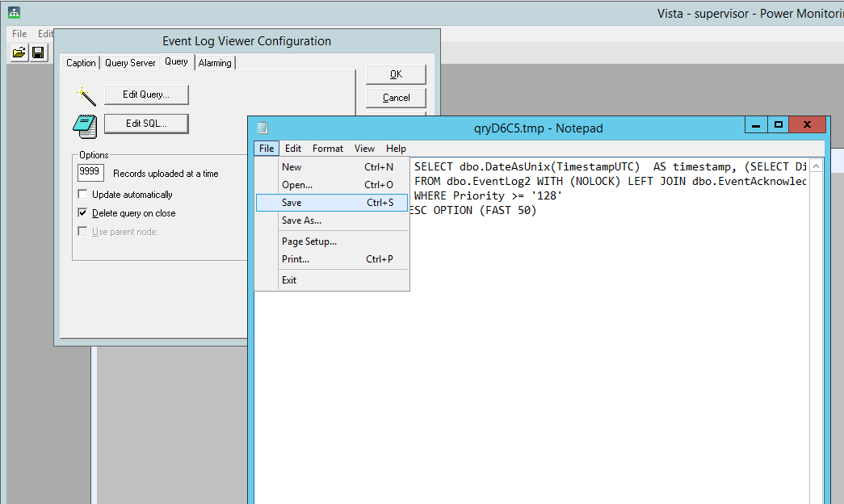Confirm configuration with the OK button
844x504 pixels.
(397, 75)
